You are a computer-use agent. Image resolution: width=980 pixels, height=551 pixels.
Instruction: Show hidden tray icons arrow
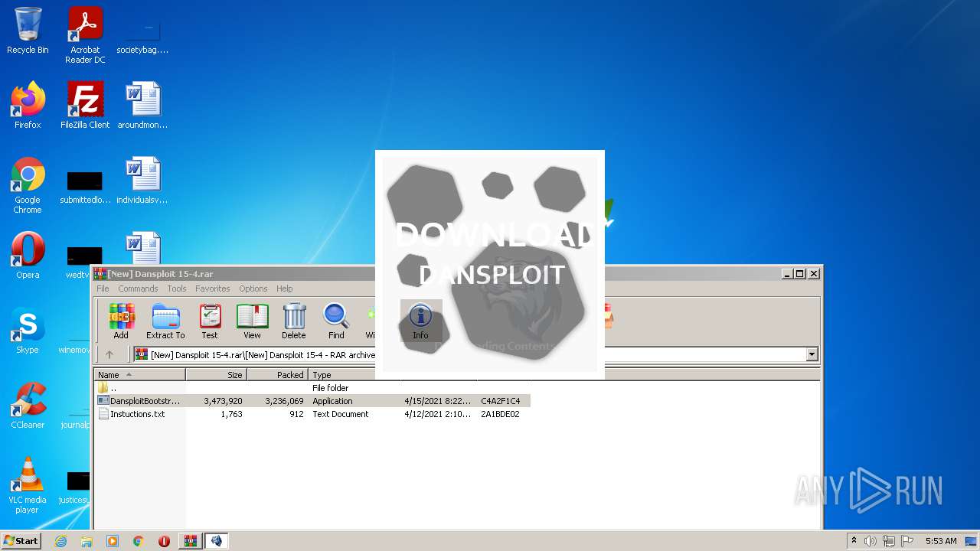[x=854, y=541]
